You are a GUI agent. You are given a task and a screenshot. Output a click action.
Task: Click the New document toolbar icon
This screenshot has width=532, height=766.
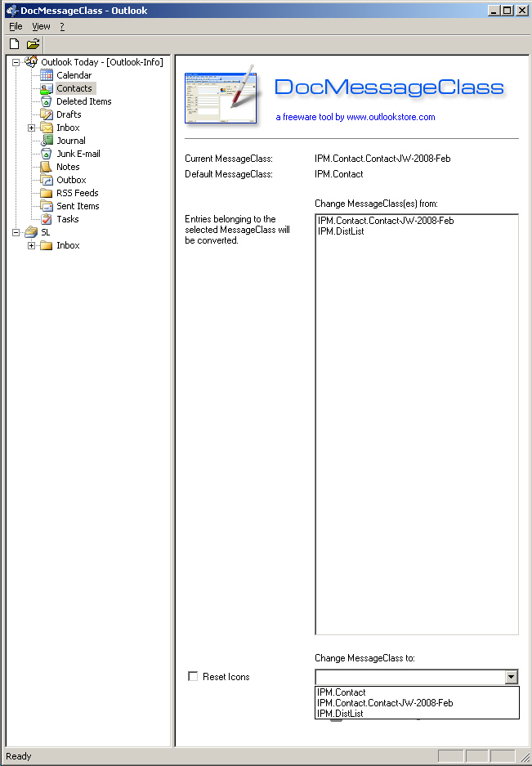15,44
